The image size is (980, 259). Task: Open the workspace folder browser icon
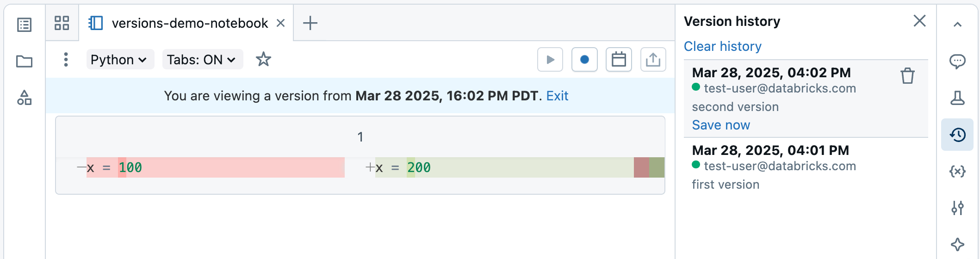(x=24, y=61)
